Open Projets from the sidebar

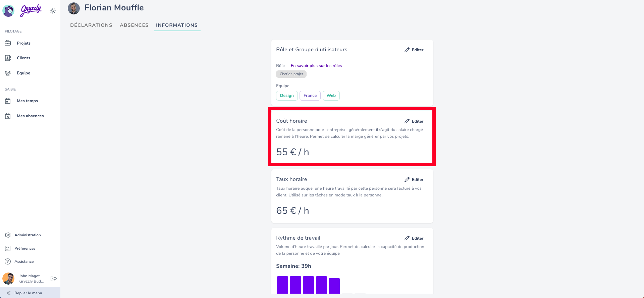(23, 43)
